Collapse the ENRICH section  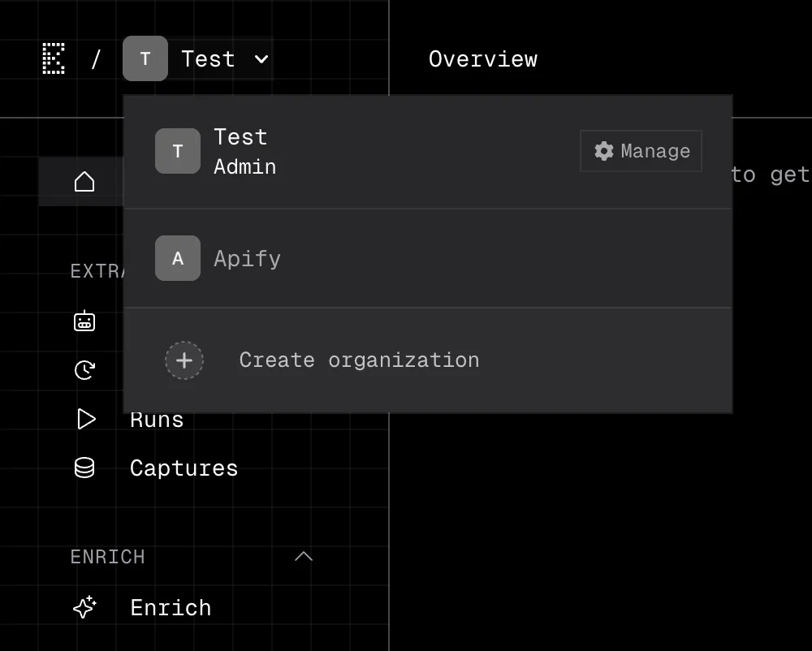tap(304, 557)
